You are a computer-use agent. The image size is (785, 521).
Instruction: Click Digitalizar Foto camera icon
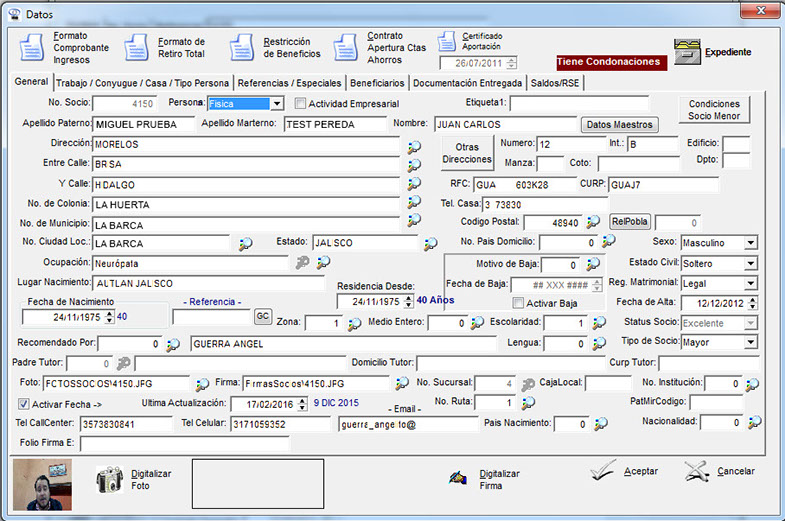pyautogui.click(x=109, y=480)
